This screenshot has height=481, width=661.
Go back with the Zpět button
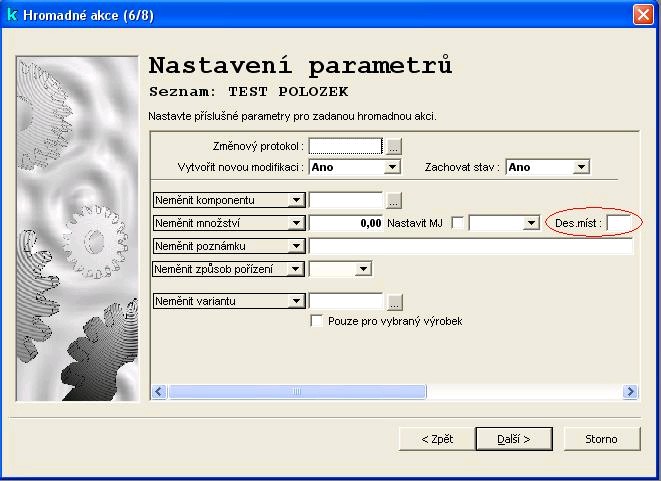[437, 439]
